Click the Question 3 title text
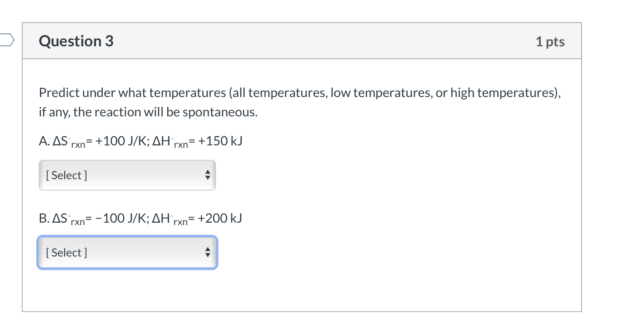 click(76, 41)
